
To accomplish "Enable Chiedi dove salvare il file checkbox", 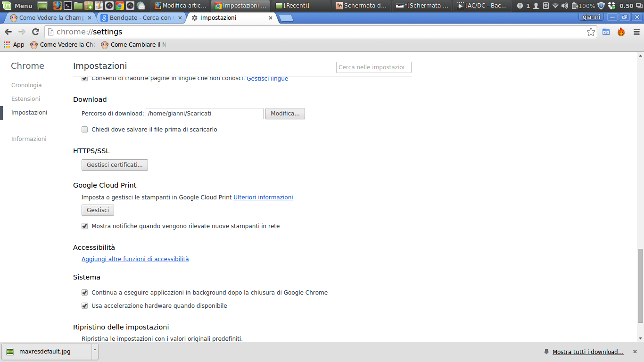I will click(85, 129).
